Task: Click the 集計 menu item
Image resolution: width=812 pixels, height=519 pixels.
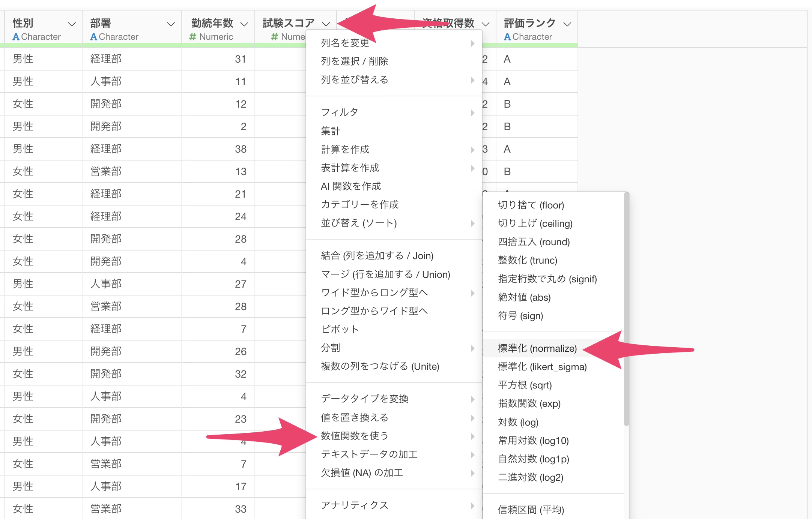Action: pyautogui.click(x=330, y=131)
